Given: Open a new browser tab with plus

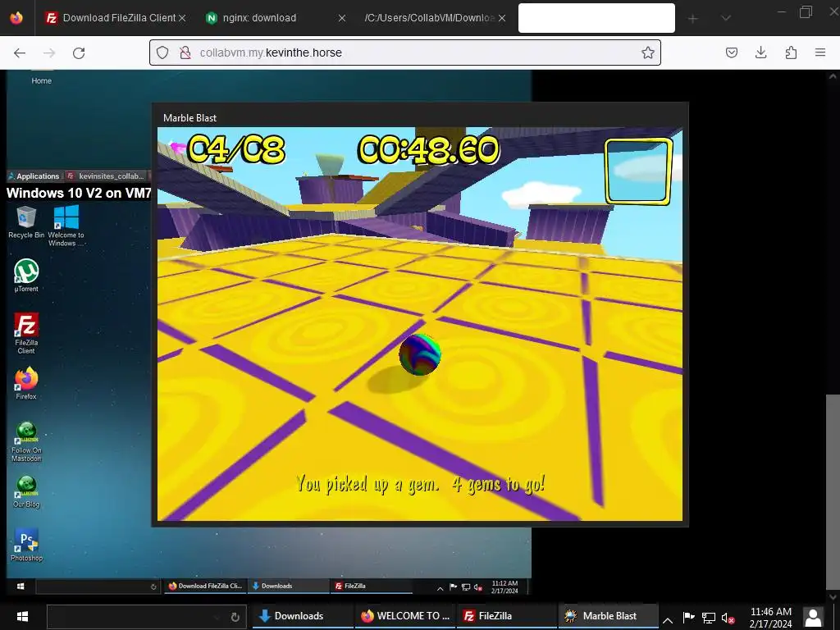Looking at the screenshot, I should click(x=692, y=18).
